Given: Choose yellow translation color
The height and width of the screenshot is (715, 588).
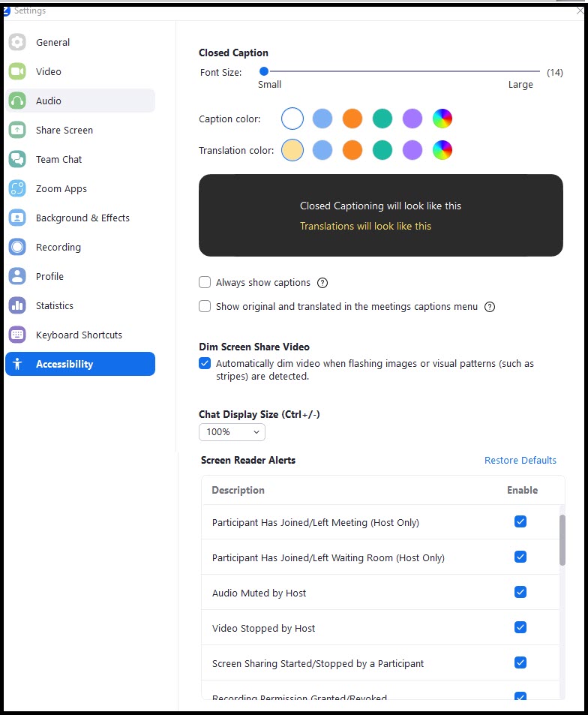Looking at the screenshot, I should [292, 150].
